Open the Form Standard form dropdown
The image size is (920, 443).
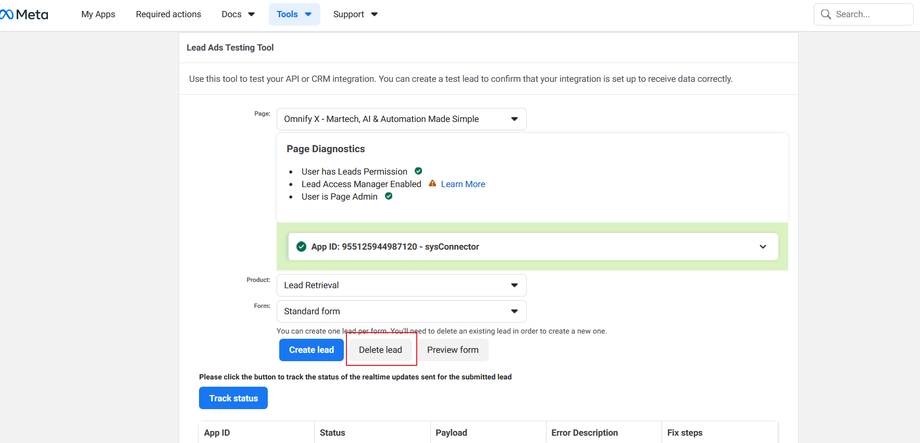click(401, 311)
